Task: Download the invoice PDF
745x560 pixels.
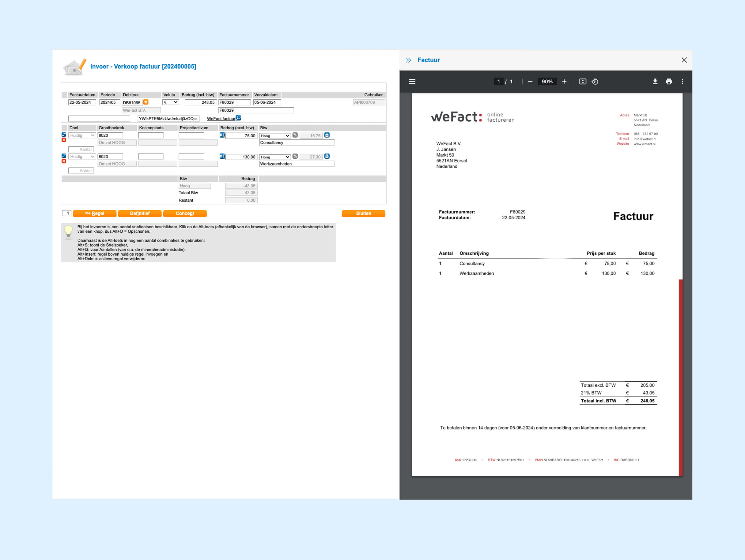Action: [x=655, y=82]
